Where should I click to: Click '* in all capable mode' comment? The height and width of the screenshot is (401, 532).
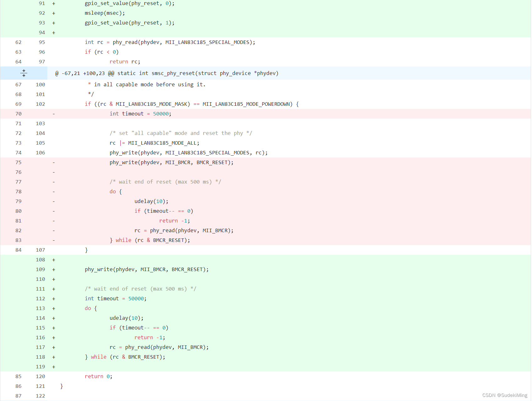[x=147, y=84]
